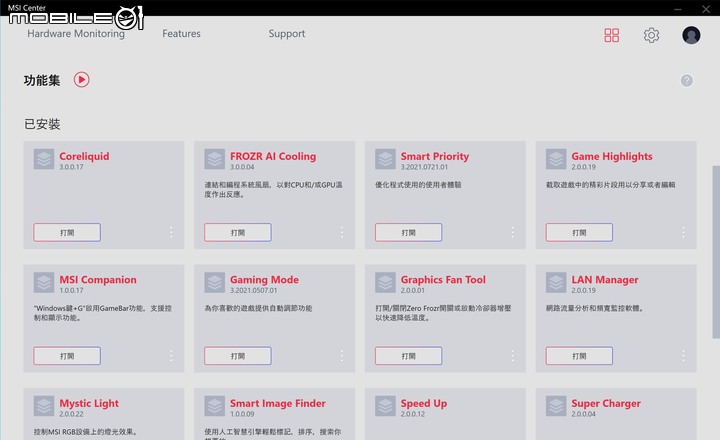Minimize the MSI Center window
Image resolution: width=720 pixels, height=440 pixels.
coord(678,9)
